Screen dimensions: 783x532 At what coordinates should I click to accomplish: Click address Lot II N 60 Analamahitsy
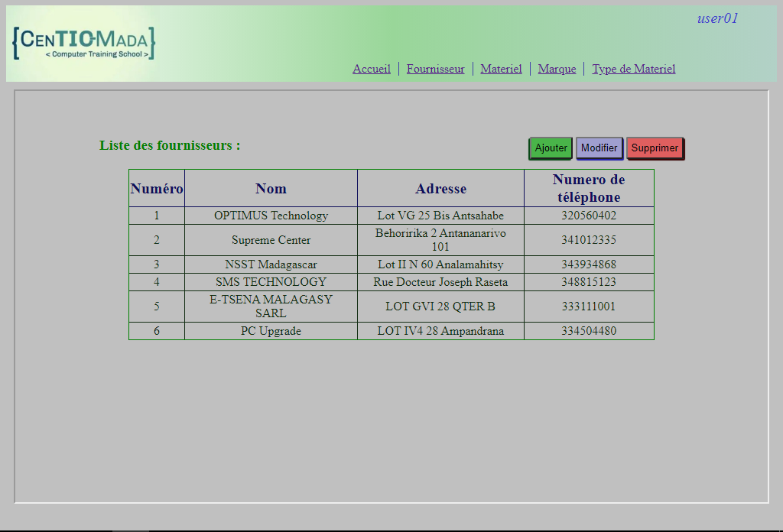coord(441,264)
